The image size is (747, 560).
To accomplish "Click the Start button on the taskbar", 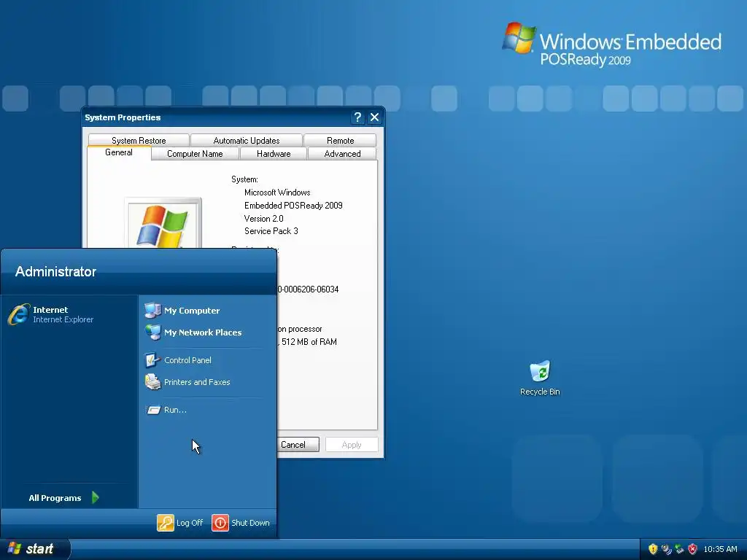I will (x=34, y=549).
